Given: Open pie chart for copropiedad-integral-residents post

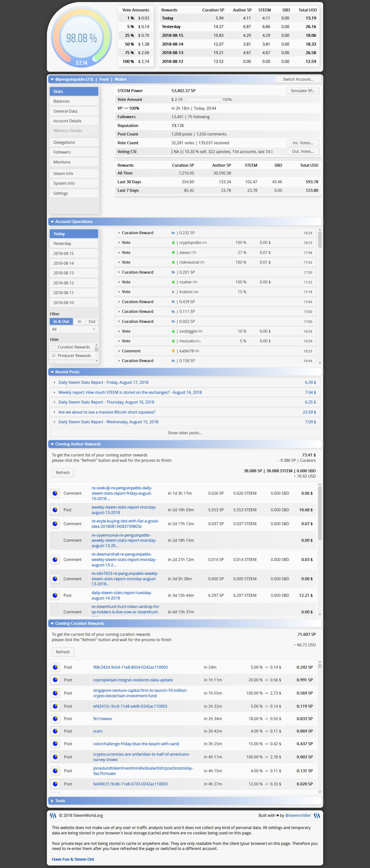Looking at the screenshot, I should click(55, 680).
